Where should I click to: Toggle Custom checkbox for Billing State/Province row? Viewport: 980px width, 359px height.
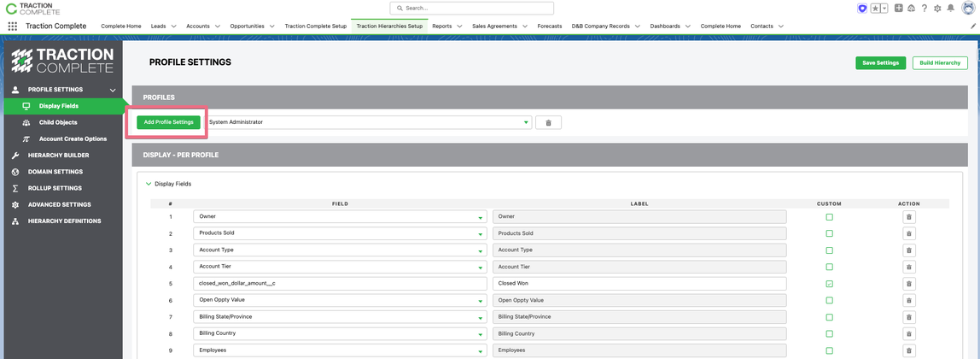tap(830, 317)
